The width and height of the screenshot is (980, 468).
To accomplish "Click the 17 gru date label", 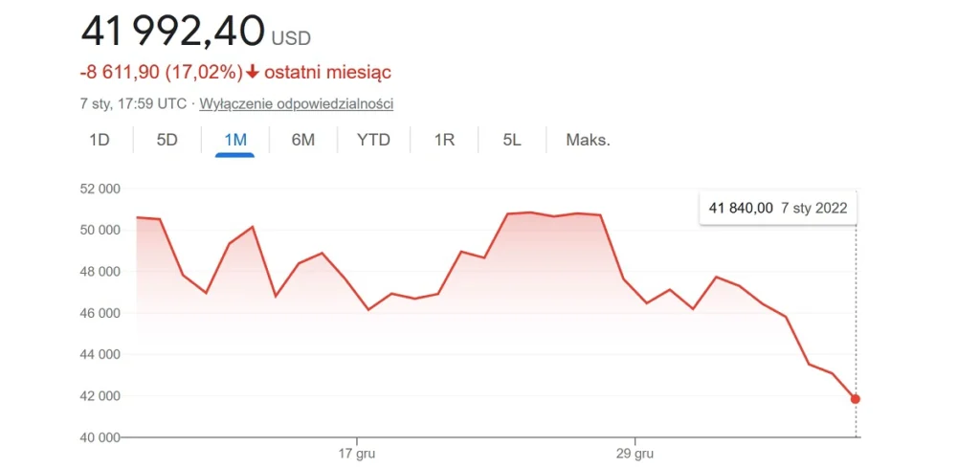I will pos(358,452).
